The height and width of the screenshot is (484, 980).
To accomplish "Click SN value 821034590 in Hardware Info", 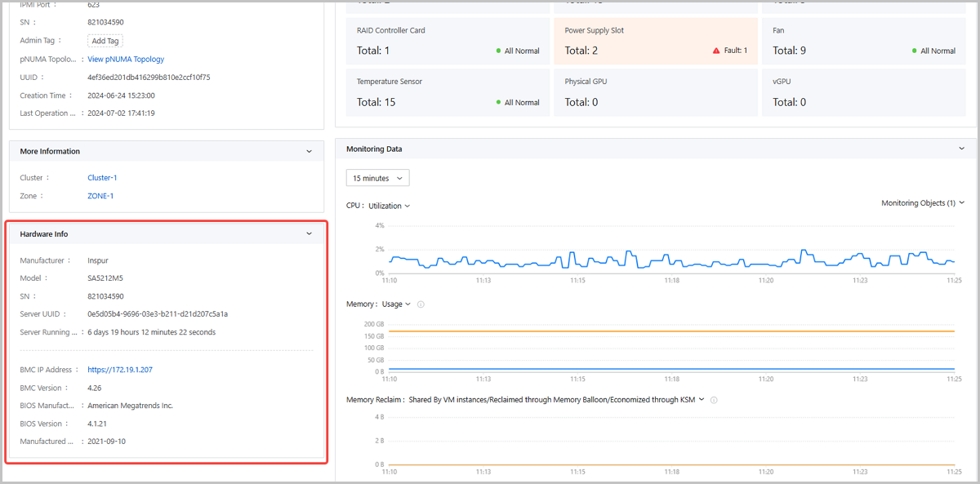I will 105,296.
